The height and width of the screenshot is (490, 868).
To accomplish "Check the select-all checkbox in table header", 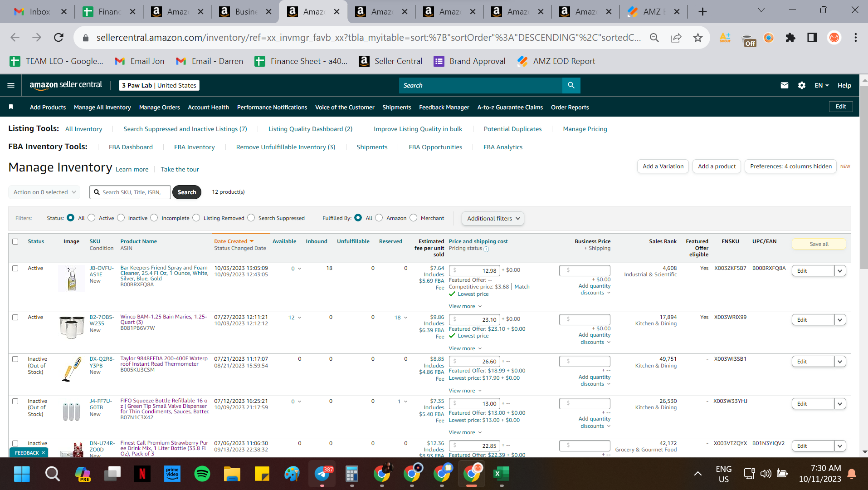I will [x=15, y=241].
